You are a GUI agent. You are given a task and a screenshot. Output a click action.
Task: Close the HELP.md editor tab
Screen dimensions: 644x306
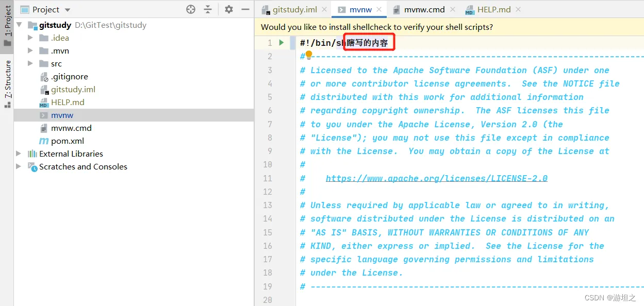(518, 9)
